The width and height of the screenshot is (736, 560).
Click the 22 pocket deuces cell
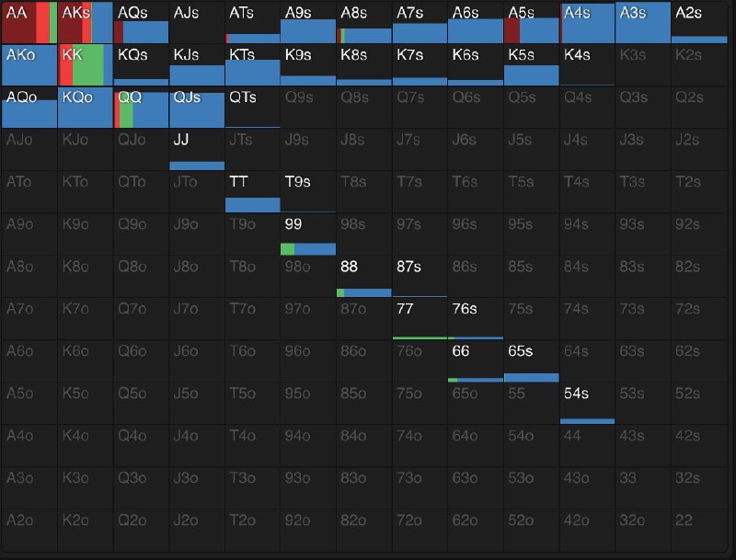(x=699, y=530)
